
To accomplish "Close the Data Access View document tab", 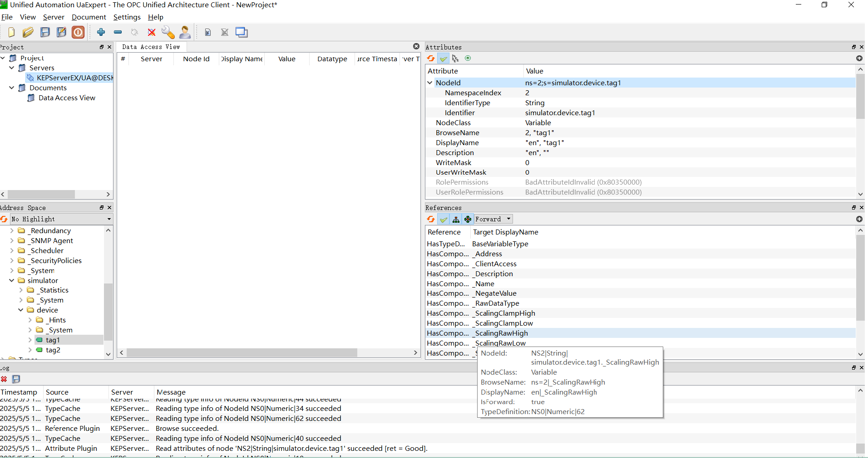I will tap(416, 46).
